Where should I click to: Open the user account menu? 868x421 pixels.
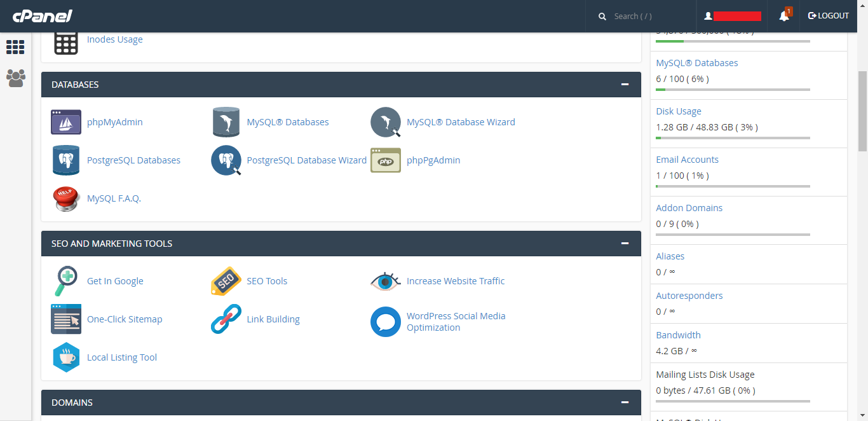733,16
